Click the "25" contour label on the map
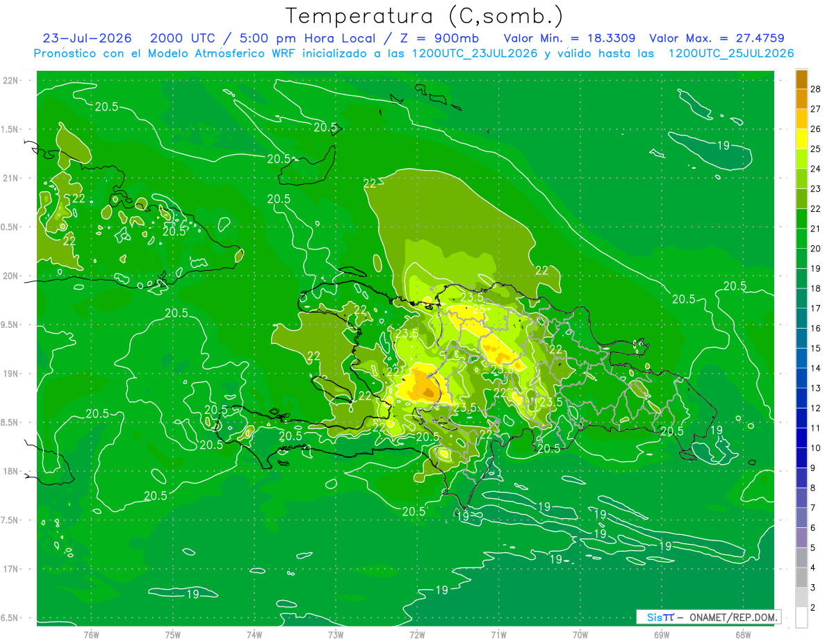This screenshot has height=644, width=834. (479, 310)
